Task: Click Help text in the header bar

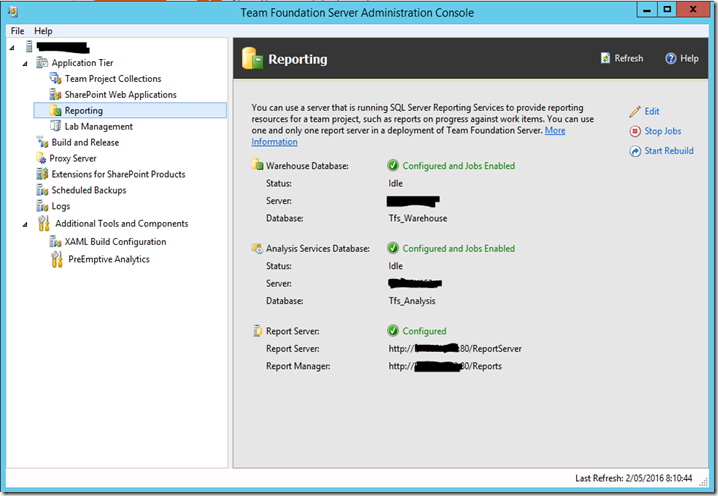Action: point(689,58)
